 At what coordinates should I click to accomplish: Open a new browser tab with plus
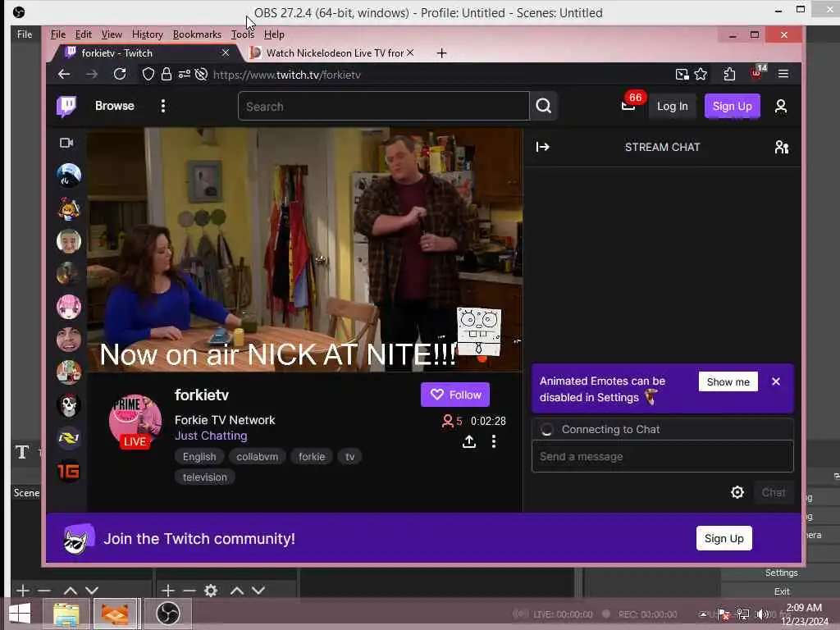(x=441, y=53)
